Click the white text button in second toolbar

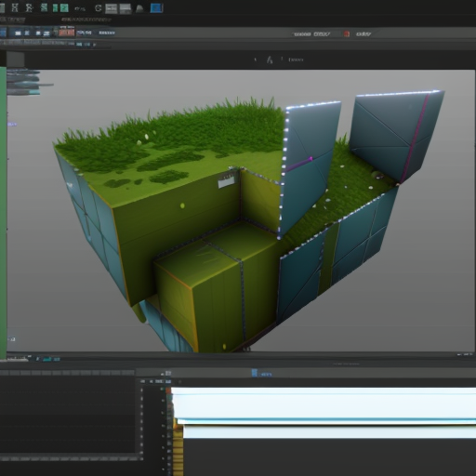point(107,33)
